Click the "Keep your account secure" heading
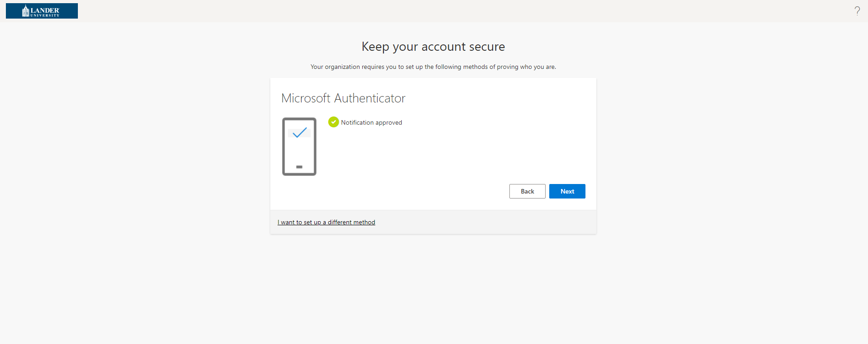 [x=433, y=47]
